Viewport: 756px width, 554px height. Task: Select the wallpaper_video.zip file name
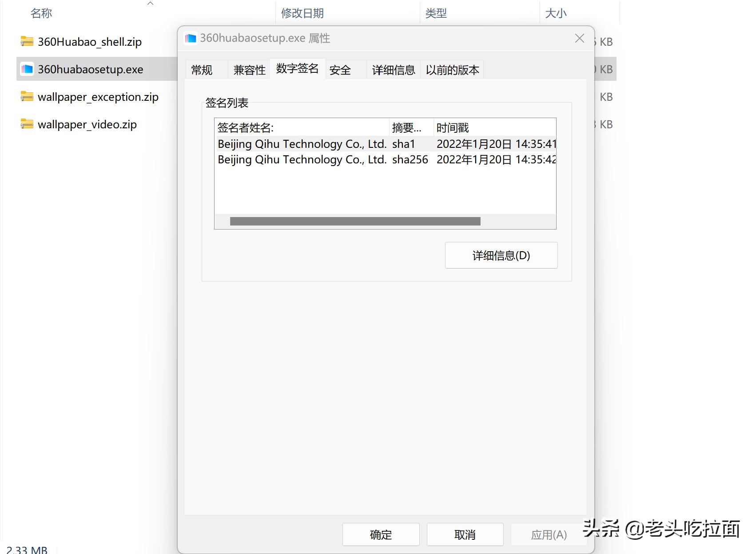(87, 124)
